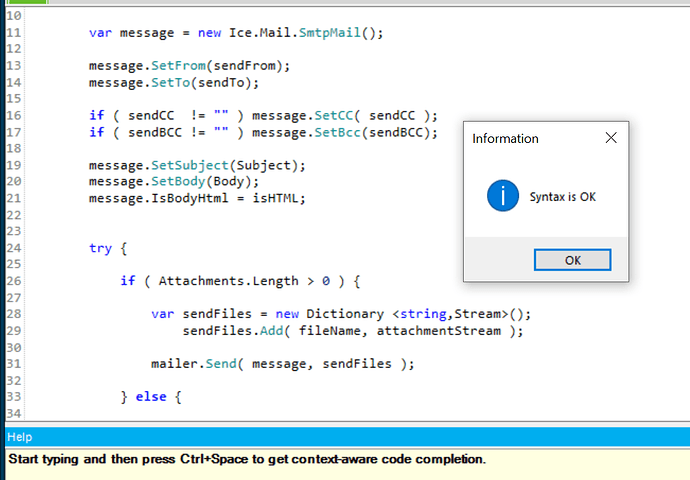The image size is (690, 480).
Task: Click OK in the Information dialog
Action: pyautogui.click(x=572, y=260)
